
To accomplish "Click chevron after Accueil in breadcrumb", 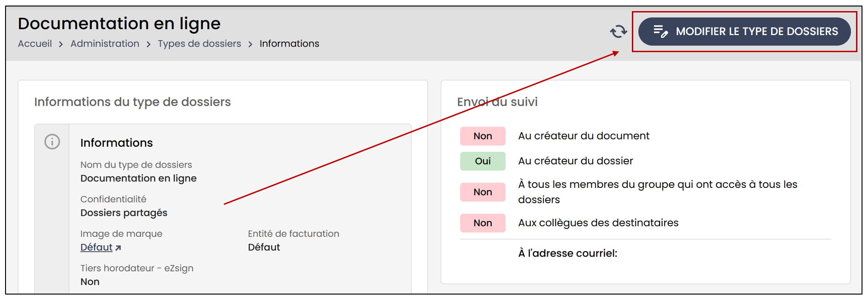I will (x=61, y=44).
